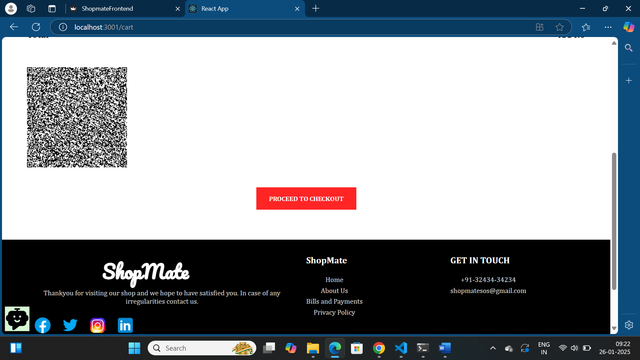Screen dimensions: 640x360
Task: Select the React App browser tab
Action: point(244,9)
